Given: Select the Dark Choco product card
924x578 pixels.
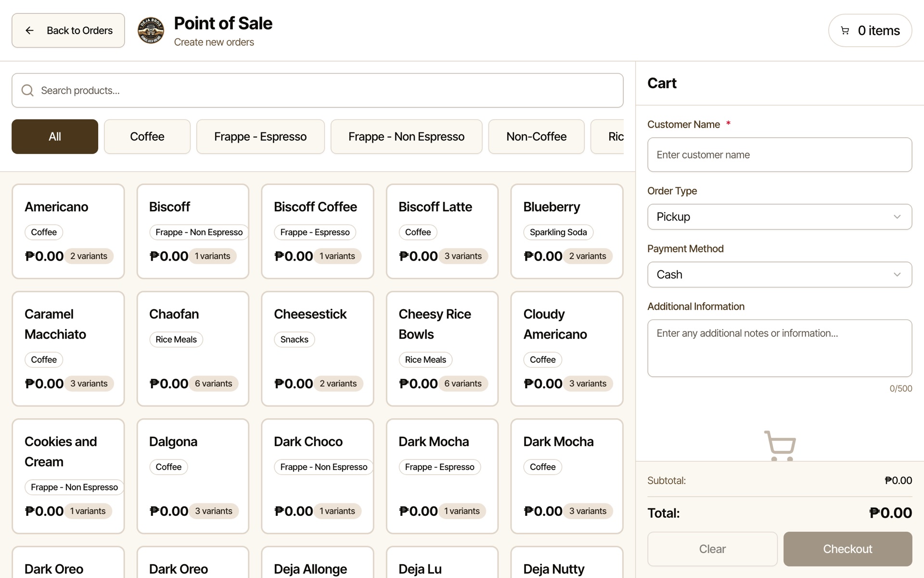Looking at the screenshot, I should [x=318, y=476].
